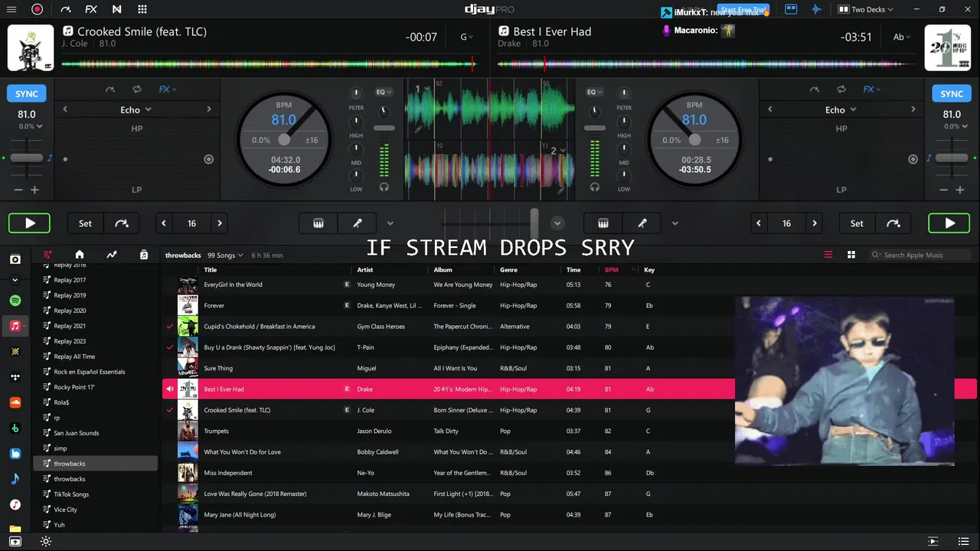Open the Apple Music source in the sidebar
Image resolution: width=980 pixels, height=551 pixels.
tap(15, 326)
